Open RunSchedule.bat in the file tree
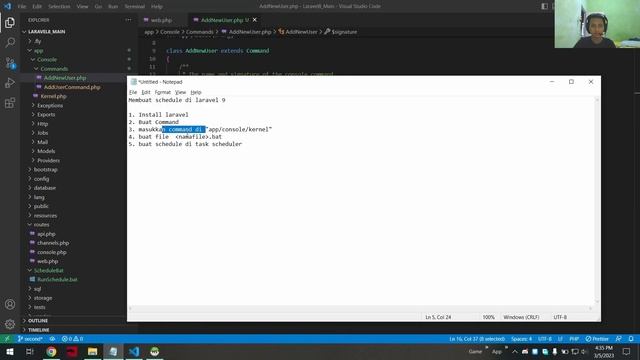Image resolution: width=640 pixels, height=360 pixels. 57,280
